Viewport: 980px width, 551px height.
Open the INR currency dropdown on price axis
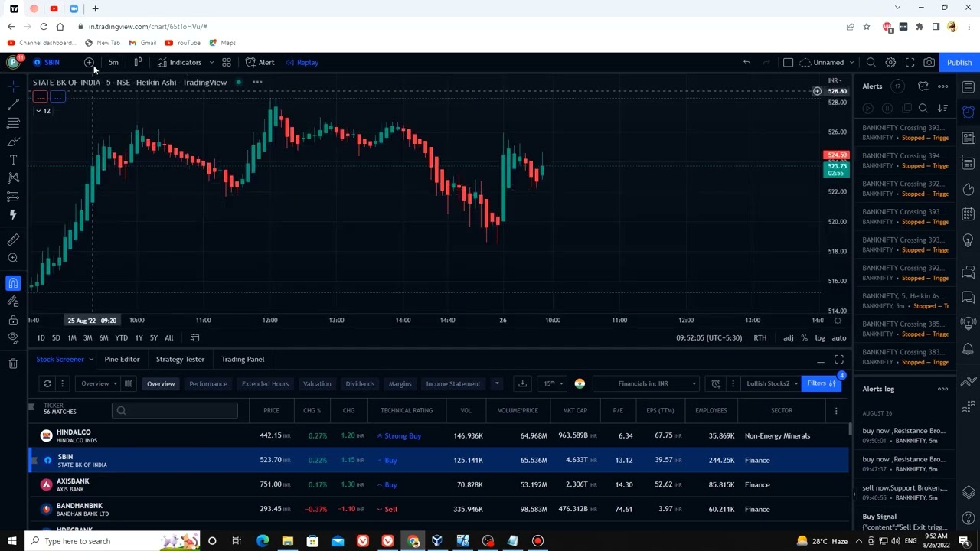(835, 80)
